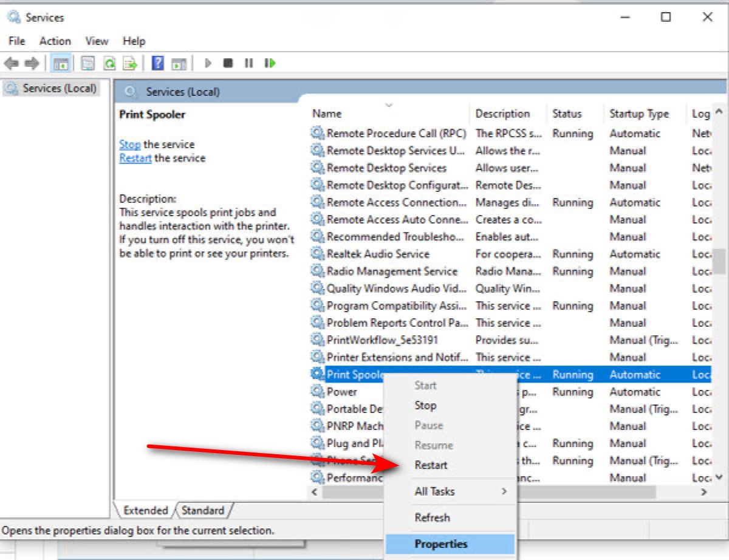Viewport: 729px width, 560px height.
Task: Select the Remote Access Connection Manager row
Action: [x=510, y=202]
